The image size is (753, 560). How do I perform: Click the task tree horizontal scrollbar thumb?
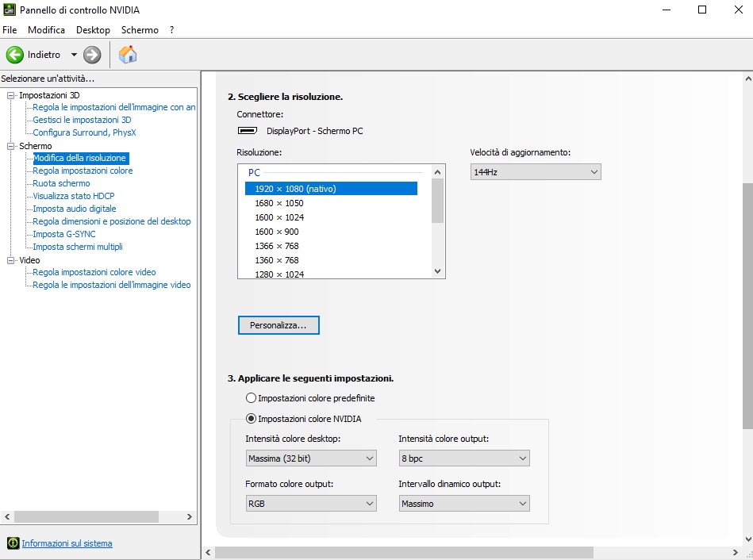point(86,517)
